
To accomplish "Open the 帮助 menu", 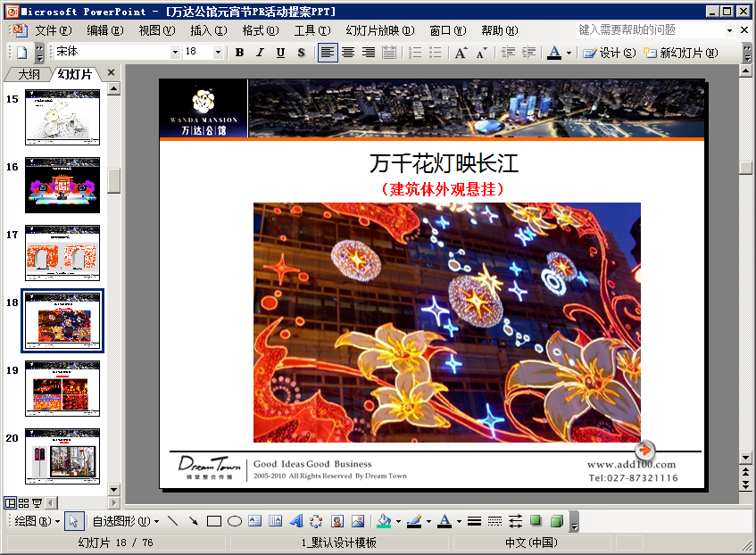I will point(500,30).
